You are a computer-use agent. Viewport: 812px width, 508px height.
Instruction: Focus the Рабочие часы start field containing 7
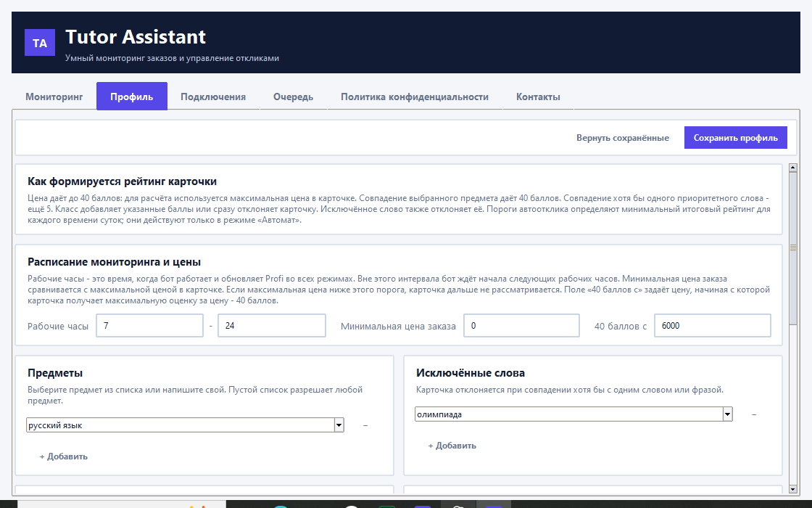(x=149, y=326)
